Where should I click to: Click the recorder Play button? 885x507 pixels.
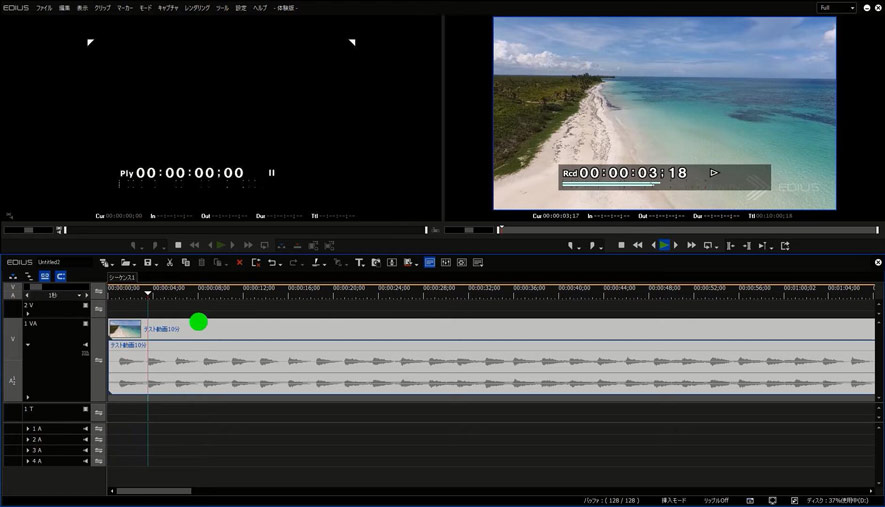664,245
